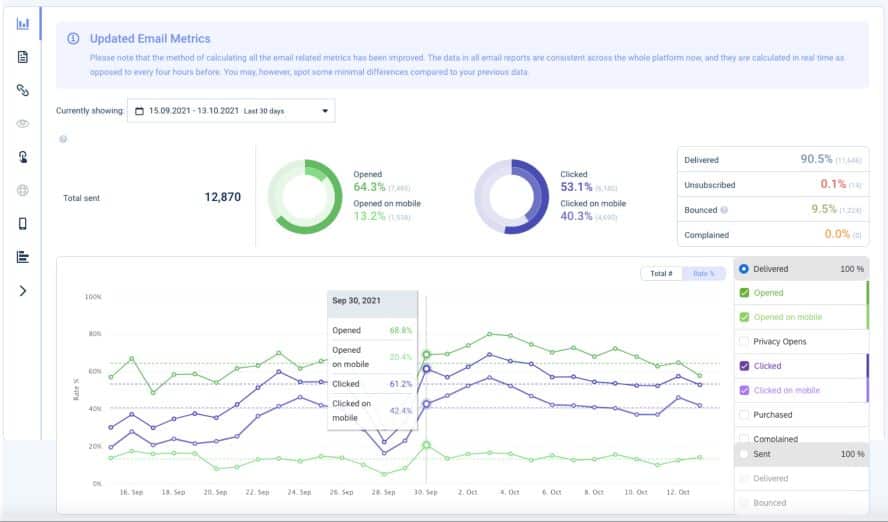Image resolution: width=888 pixels, height=522 pixels.
Task: Click the Opened on mobile point at 30. Sep
Action: tap(426, 446)
